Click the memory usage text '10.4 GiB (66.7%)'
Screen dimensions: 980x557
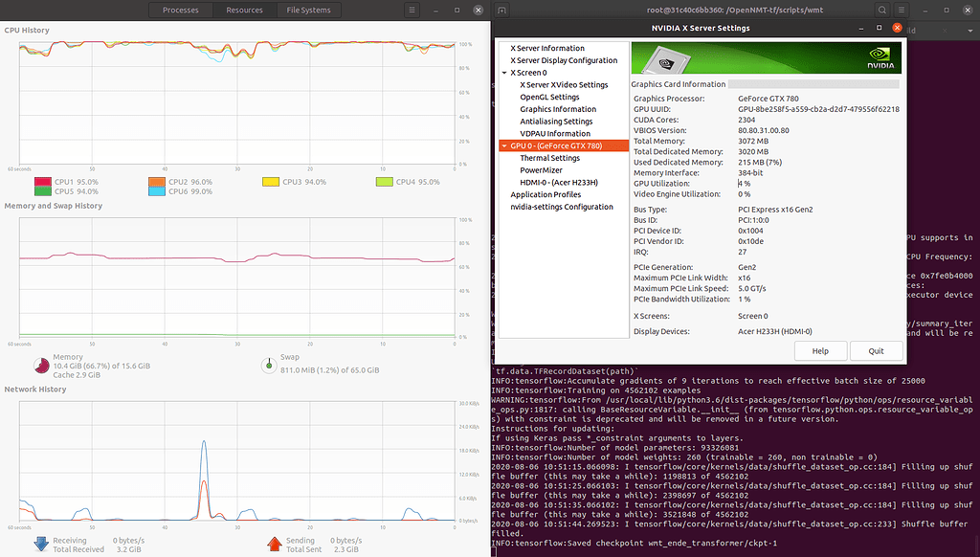[x=81, y=366]
